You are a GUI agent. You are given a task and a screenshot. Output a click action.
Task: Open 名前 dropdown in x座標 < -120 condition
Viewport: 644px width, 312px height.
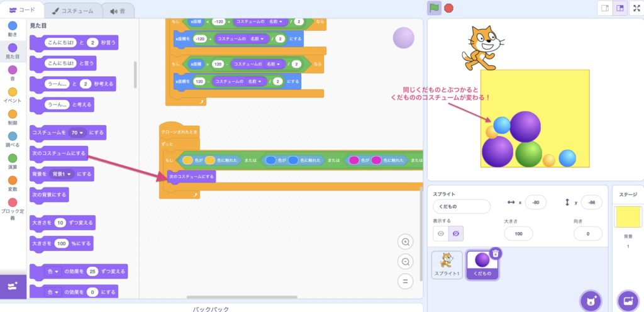click(275, 22)
